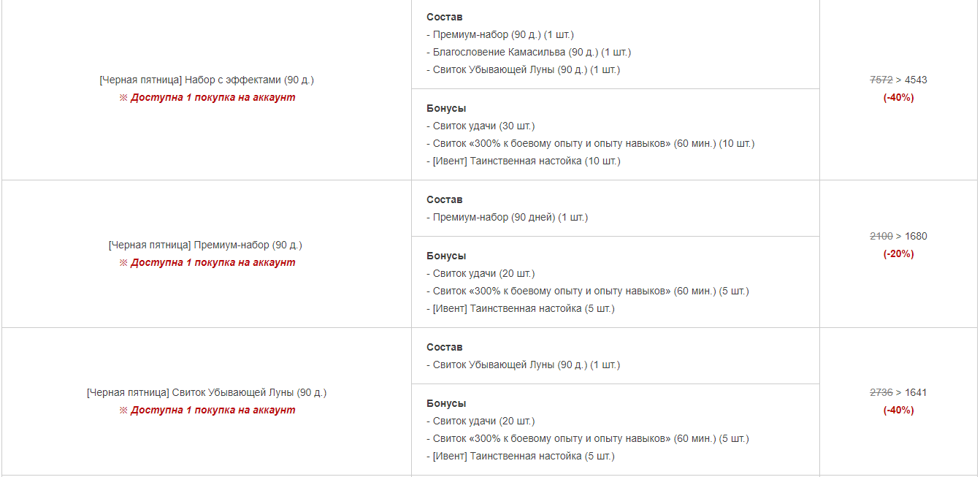This screenshot has height=477, width=980.
Task: Select the Премиум-набор (90 д.) product title
Action: click(205, 245)
